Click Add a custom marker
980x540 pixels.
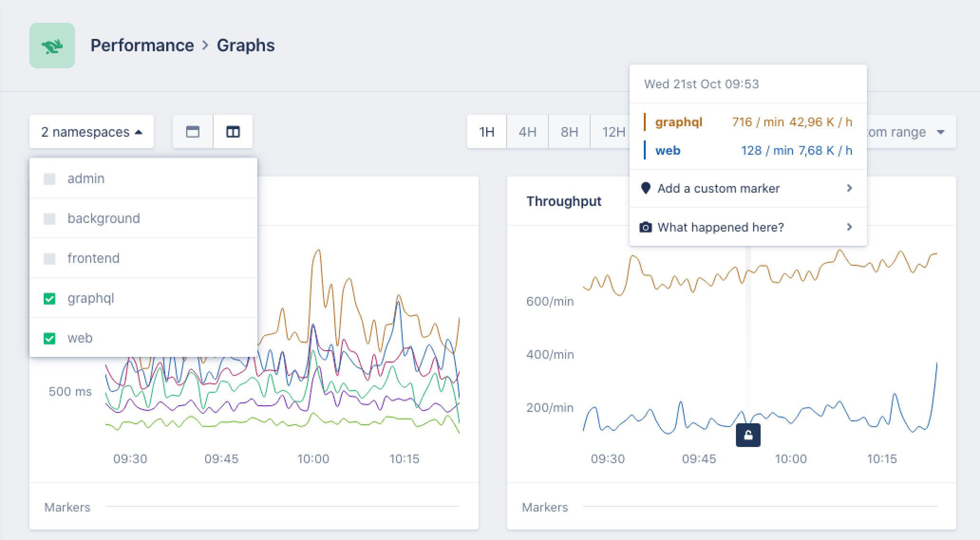point(719,188)
